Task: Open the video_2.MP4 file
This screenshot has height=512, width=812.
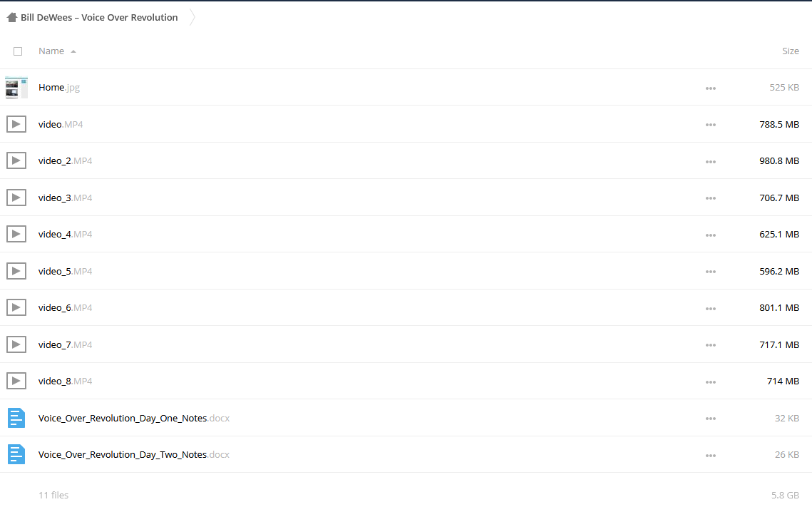Action: point(66,161)
